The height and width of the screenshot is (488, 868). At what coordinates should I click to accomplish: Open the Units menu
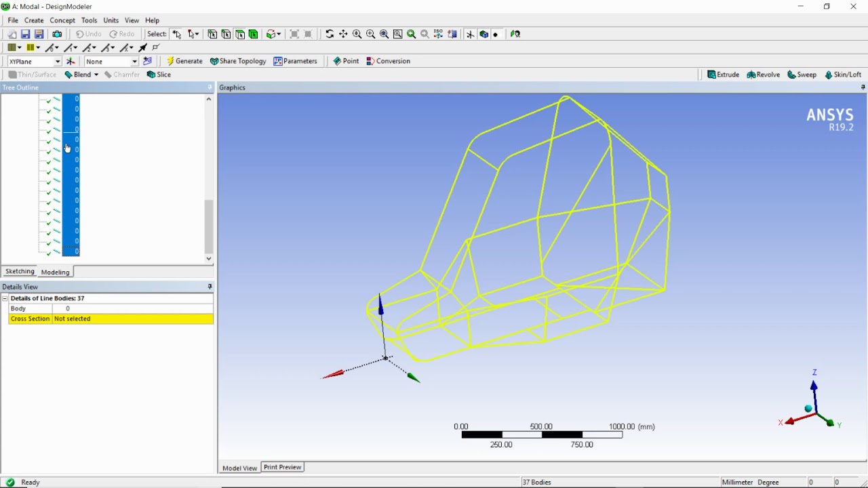pos(111,20)
